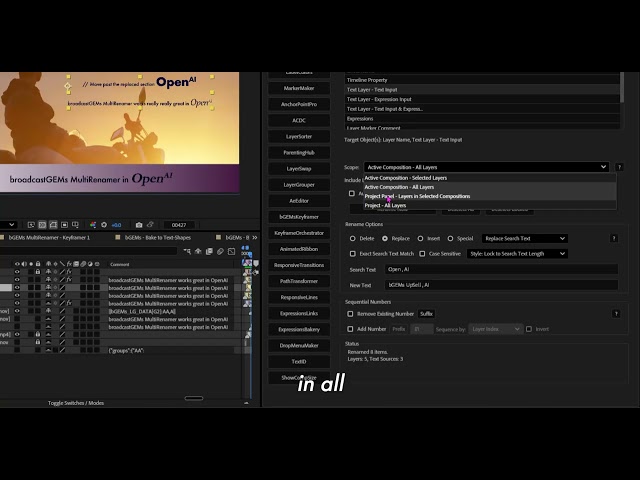Open the Replace Search Text dropdown
The width and height of the screenshot is (640, 480).
point(524,238)
